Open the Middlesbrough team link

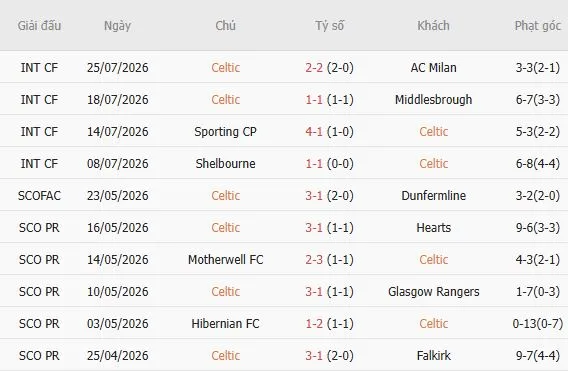(x=433, y=100)
